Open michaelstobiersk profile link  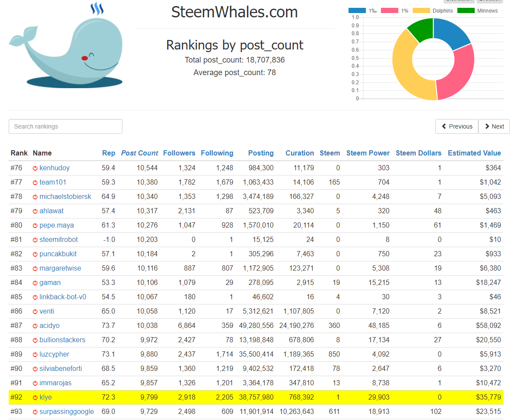click(x=65, y=197)
